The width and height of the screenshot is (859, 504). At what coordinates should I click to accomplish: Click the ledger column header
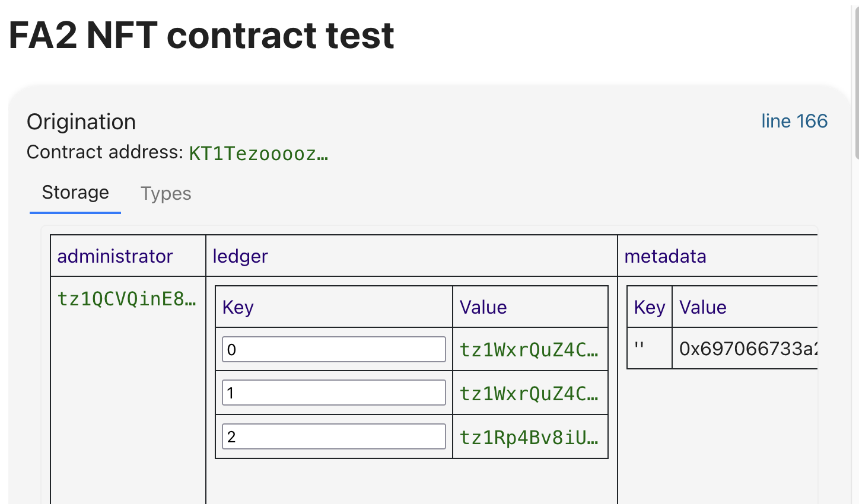pos(240,256)
